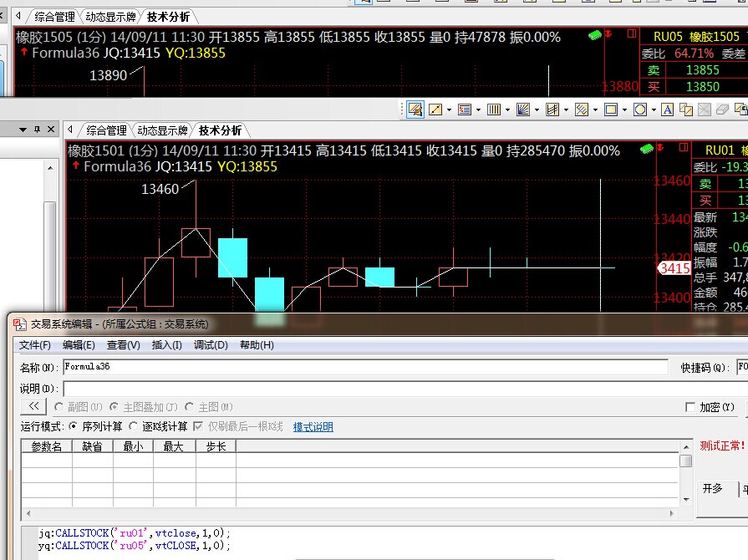The width and height of the screenshot is (748, 560).
Task: Click the 交易系统编辑 dialog title icon
Action: coord(19,324)
